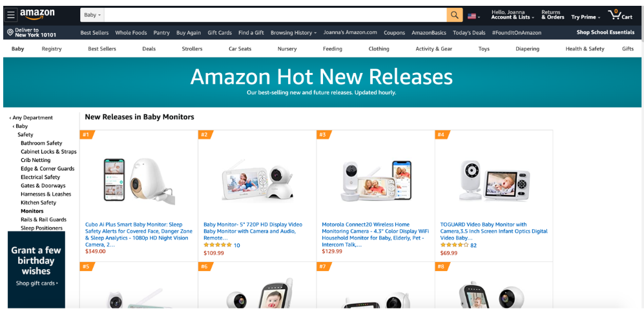Open the Today's Deals menu item
Viewport: 644px width, 313px height.
[x=469, y=33]
